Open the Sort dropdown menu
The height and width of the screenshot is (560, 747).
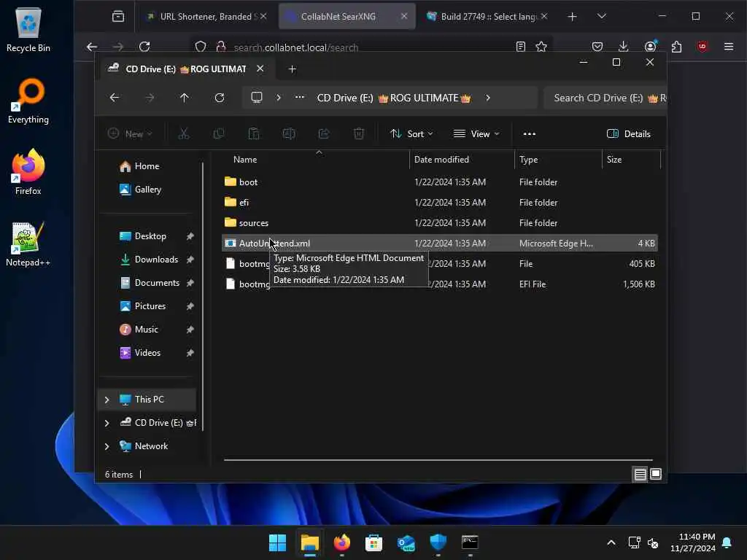pos(411,134)
